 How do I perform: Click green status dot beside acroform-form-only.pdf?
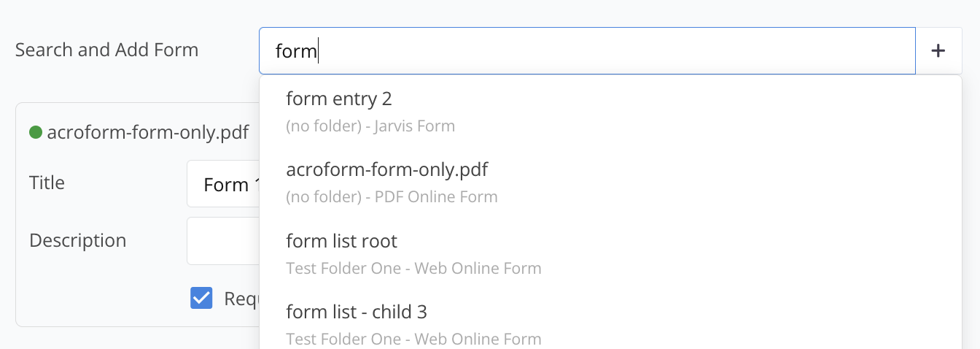(x=35, y=132)
